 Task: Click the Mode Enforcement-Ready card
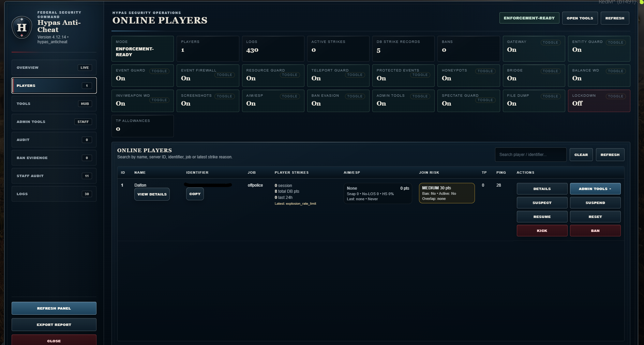coord(143,49)
